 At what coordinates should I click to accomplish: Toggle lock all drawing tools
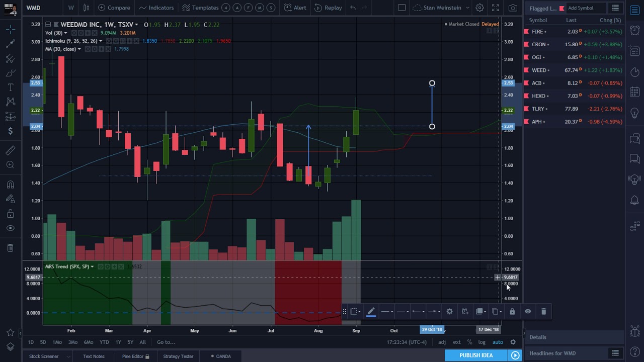10,214
